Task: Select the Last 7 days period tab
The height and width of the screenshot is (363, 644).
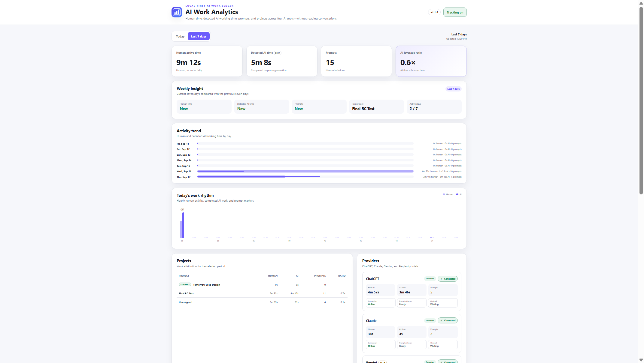Action: click(199, 36)
